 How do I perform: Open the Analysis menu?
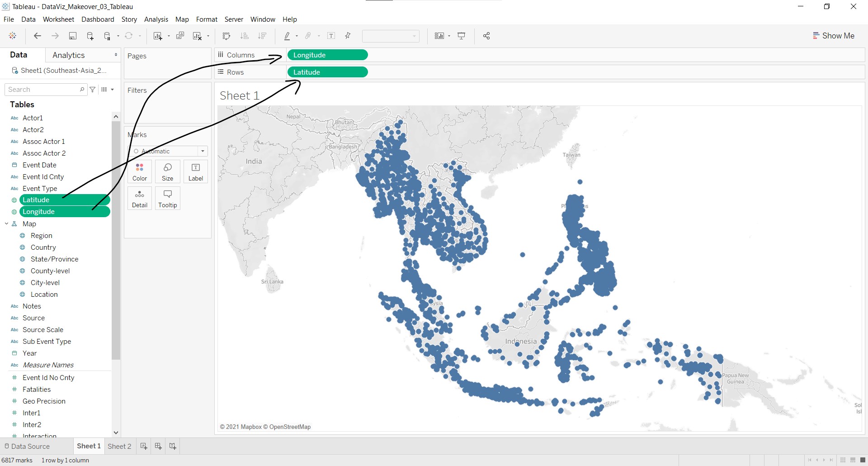point(156,19)
